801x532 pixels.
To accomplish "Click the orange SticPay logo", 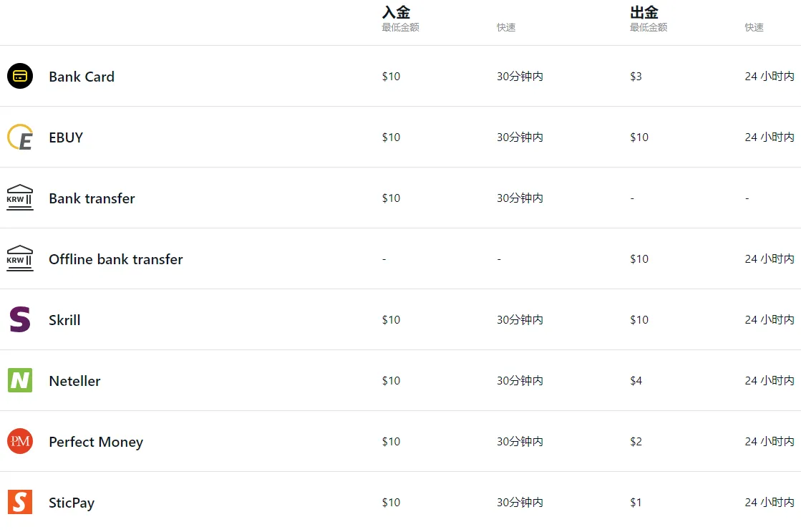I will pos(20,502).
